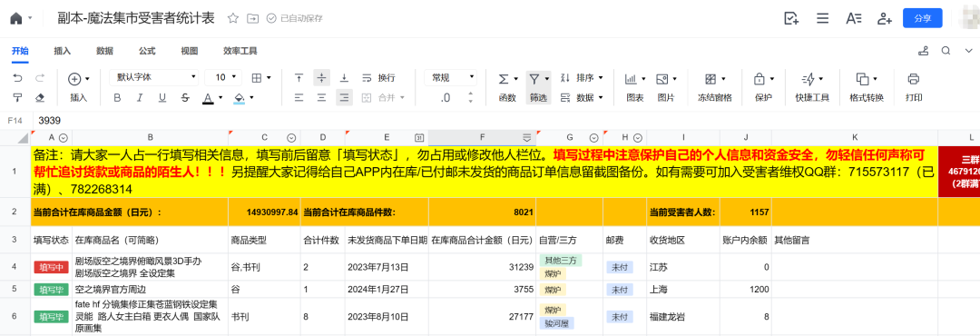This screenshot has height=336, width=980.
Task: Toggle italic formatting
Action: (x=140, y=97)
